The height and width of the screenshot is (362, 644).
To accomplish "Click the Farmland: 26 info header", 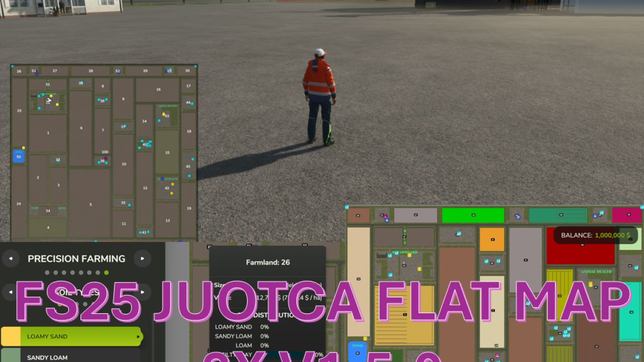I will 268,262.
